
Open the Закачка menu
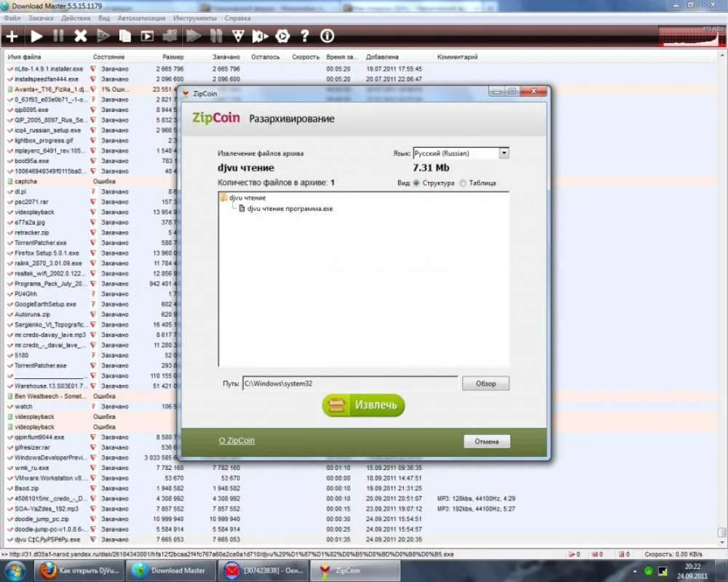click(x=41, y=18)
